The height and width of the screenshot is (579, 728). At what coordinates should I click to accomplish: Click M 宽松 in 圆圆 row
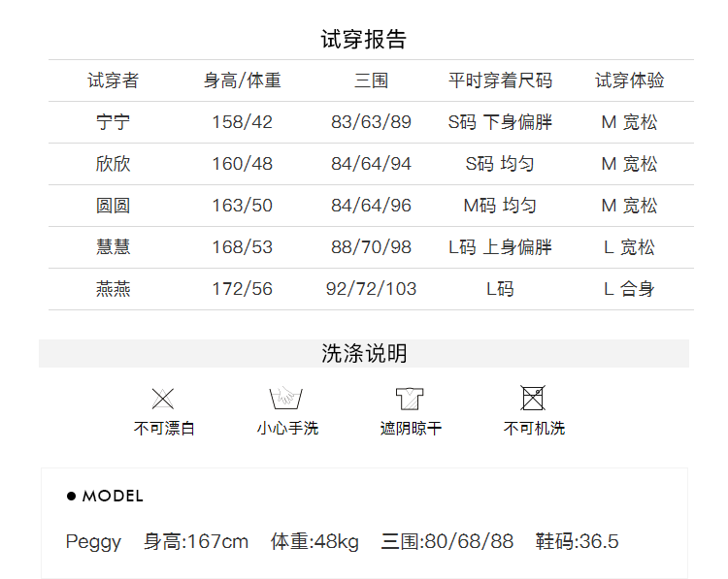click(x=630, y=206)
